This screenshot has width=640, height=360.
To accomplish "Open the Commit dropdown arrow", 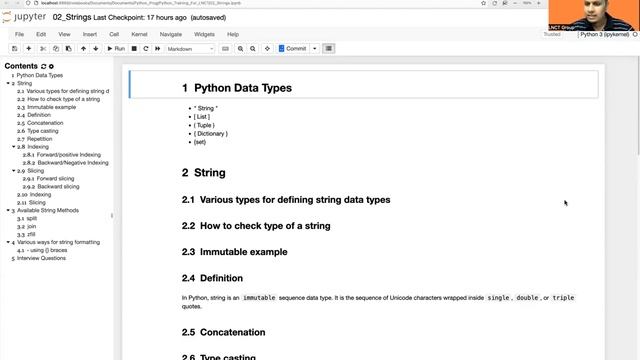I will coord(315,49).
